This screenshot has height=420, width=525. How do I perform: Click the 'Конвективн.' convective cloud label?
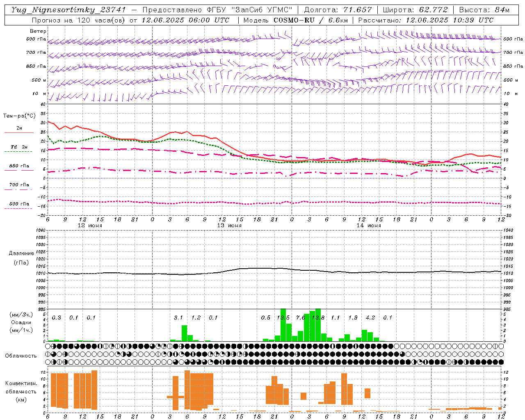point(21,383)
